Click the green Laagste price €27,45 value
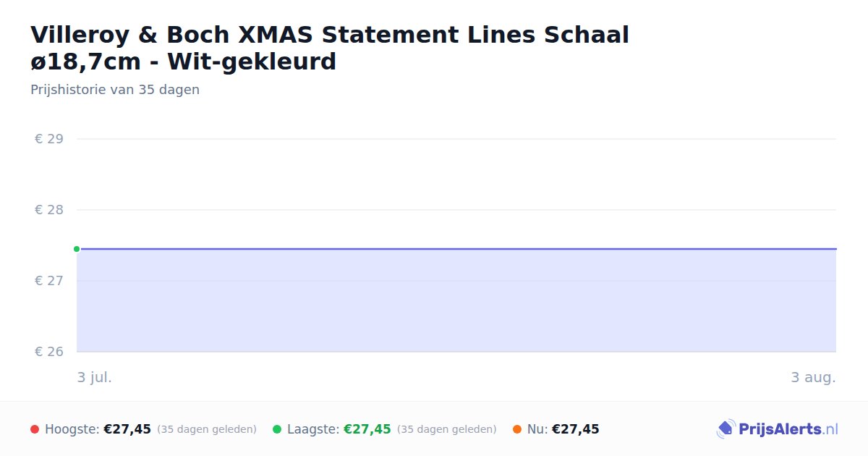The image size is (868, 456). coord(367,429)
